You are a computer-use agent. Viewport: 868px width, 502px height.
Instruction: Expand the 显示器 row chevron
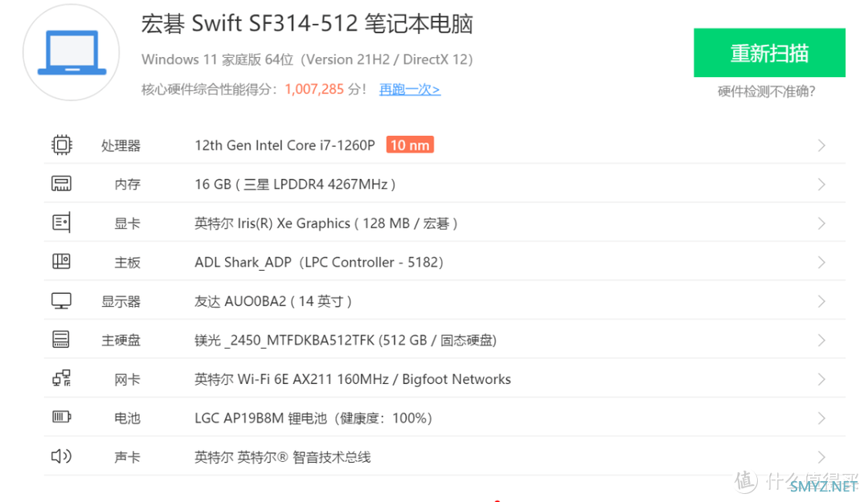pyautogui.click(x=821, y=302)
